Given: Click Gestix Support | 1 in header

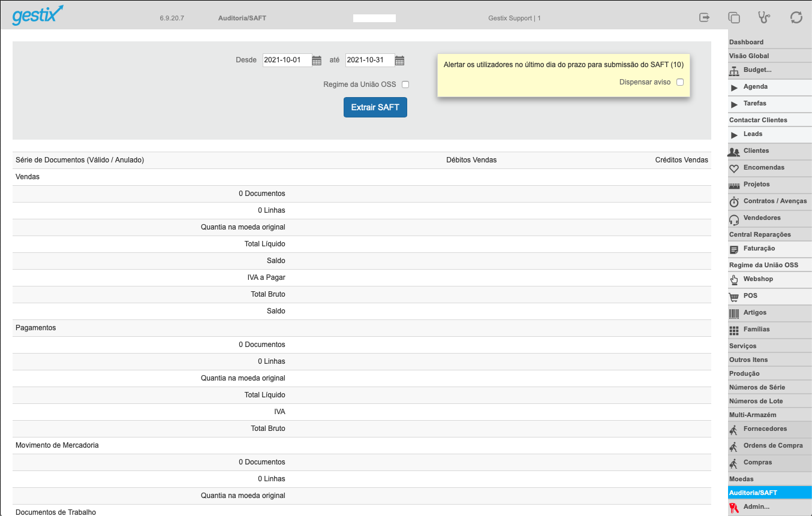Looking at the screenshot, I should click(x=515, y=19).
